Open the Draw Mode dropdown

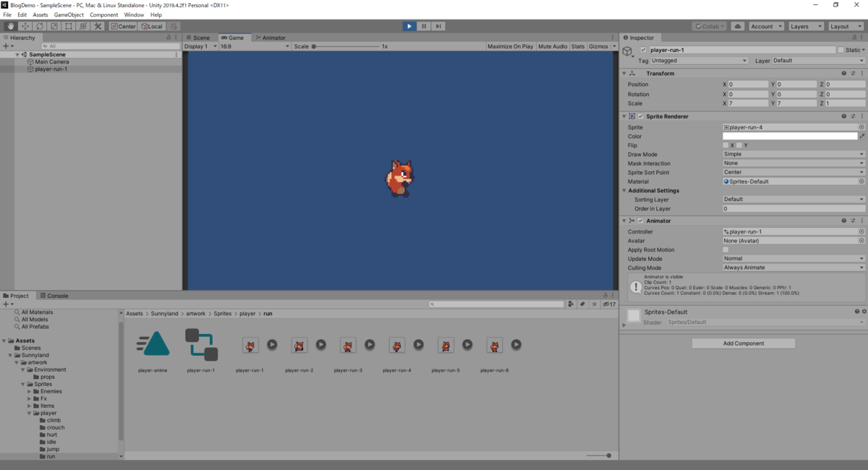(x=794, y=154)
